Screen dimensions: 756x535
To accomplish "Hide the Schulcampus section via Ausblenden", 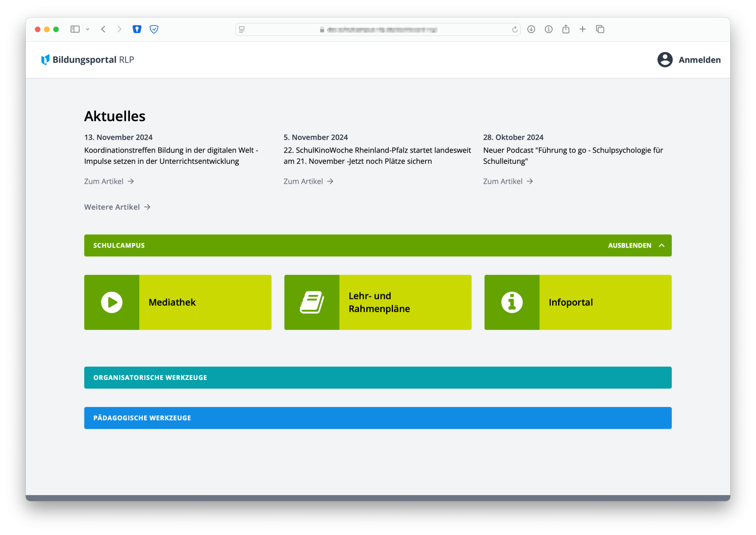I will [x=636, y=245].
